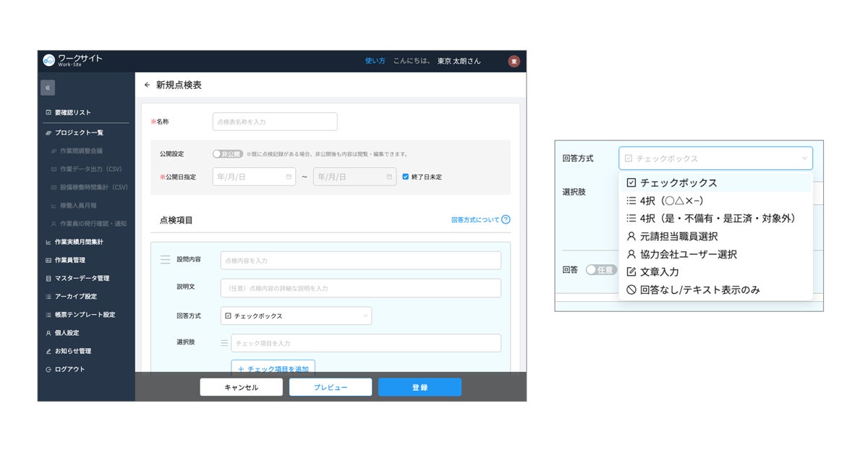The image size is (868, 456).
Task: Open 作業員管理 in the sidebar
Action: [x=70, y=260]
